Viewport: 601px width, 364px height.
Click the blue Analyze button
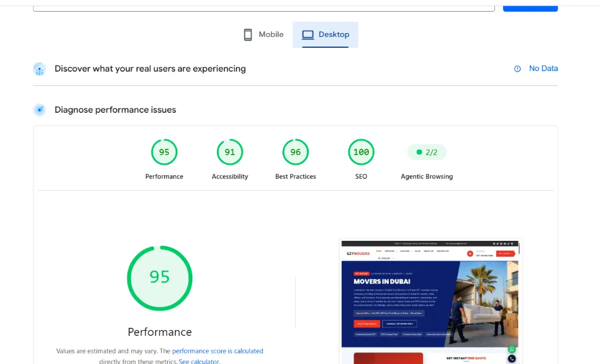click(x=530, y=9)
